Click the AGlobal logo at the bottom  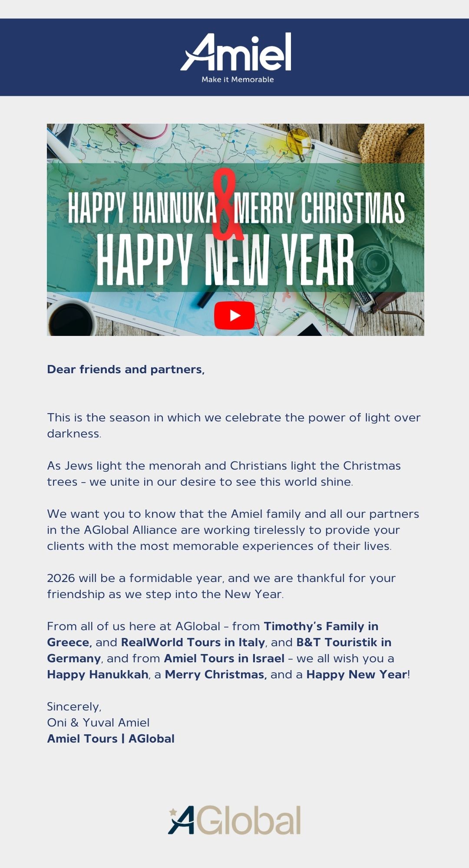pyautogui.click(x=234, y=820)
